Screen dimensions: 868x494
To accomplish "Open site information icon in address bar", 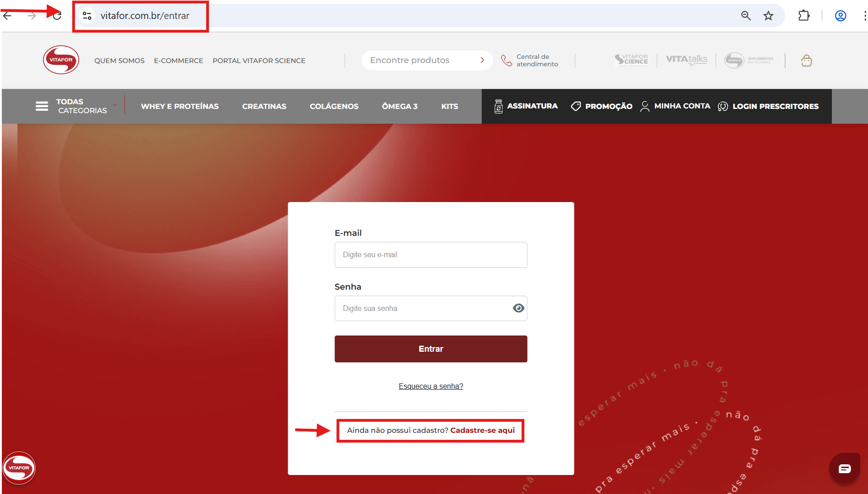I will point(87,16).
